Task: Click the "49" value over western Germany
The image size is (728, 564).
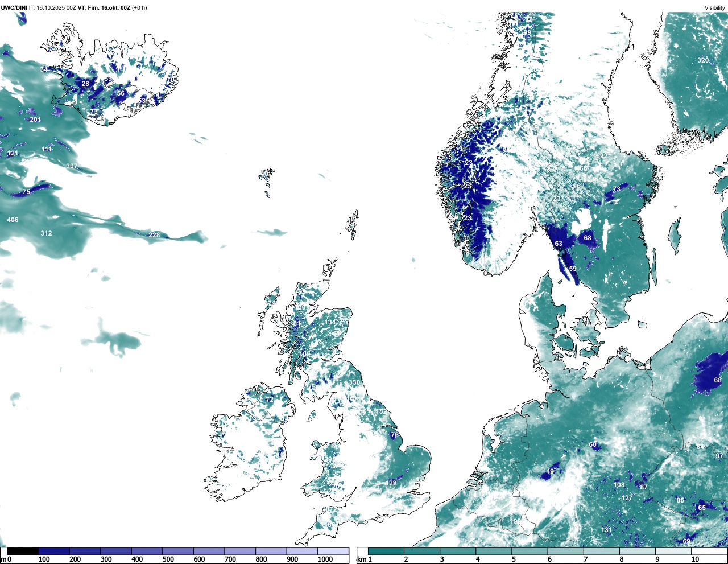Action: click(x=550, y=471)
